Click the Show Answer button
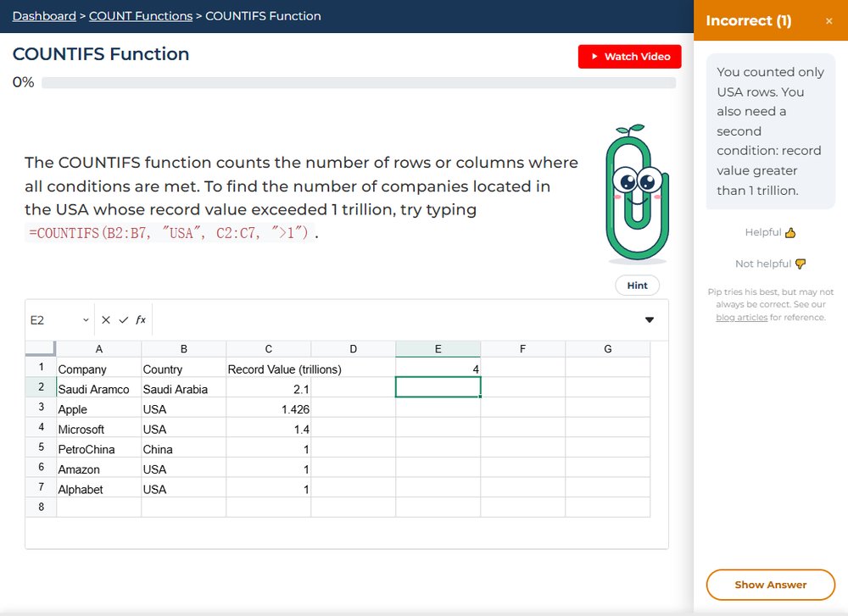Screen dimensions: 848x616 pyautogui.click(x=771, y=585)
